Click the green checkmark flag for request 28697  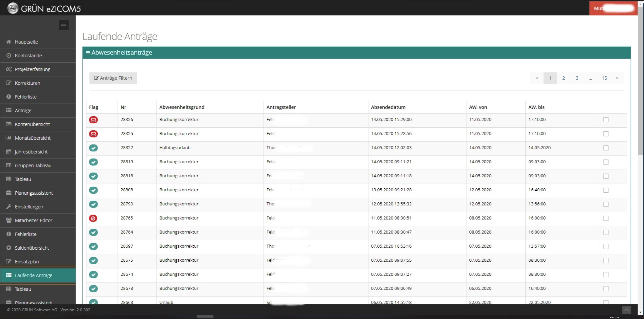93,246
